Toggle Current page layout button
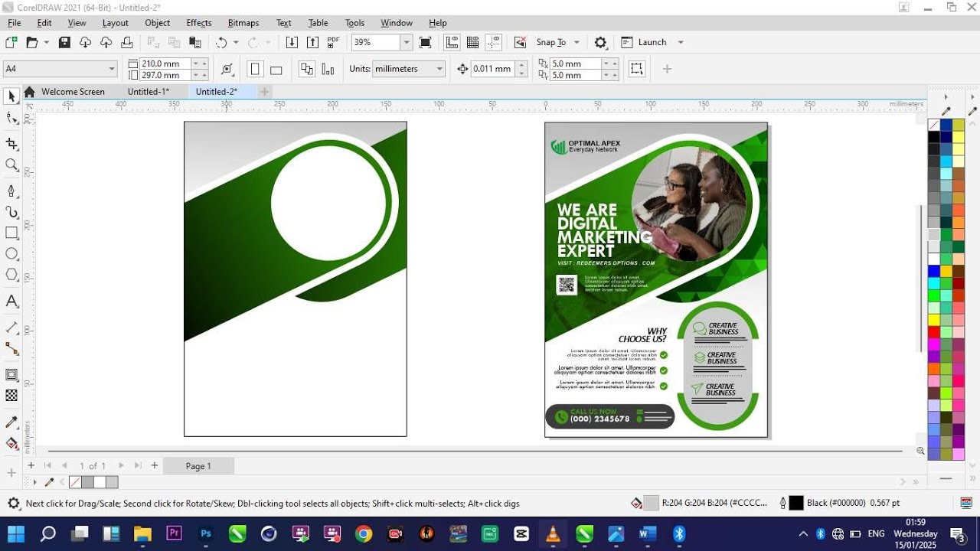 click(328, 69)
